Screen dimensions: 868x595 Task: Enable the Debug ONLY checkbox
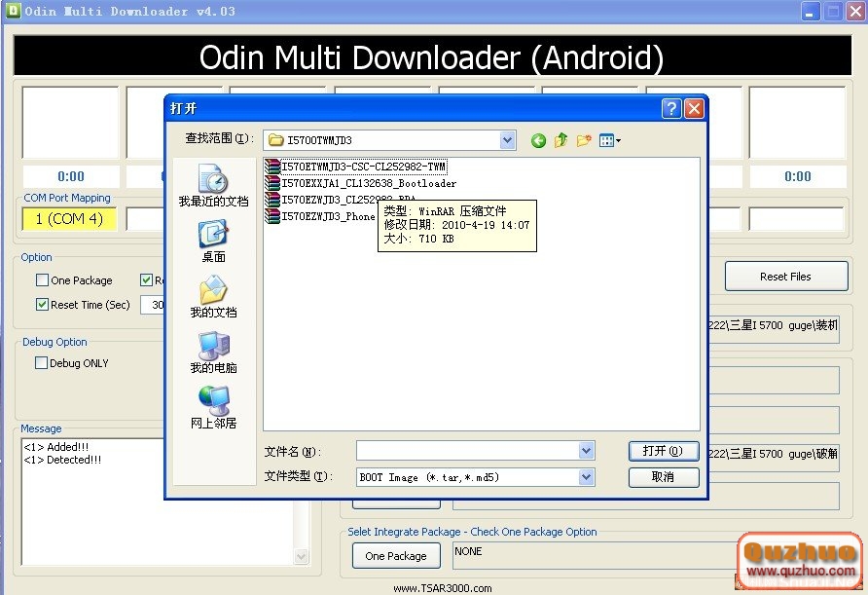[x=41, y=363]
